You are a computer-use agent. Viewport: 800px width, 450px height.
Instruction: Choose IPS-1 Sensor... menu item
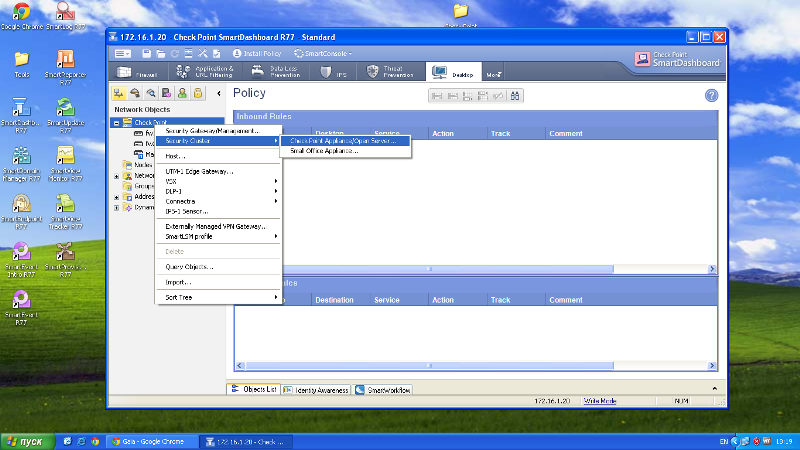coord(218,211)
